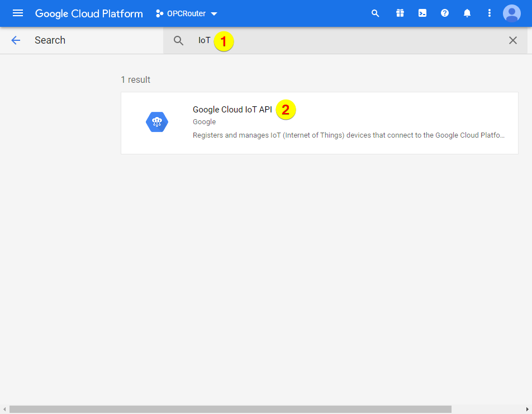Open the free trial gift offers icon
532x414 pixels.
(400, 13)
